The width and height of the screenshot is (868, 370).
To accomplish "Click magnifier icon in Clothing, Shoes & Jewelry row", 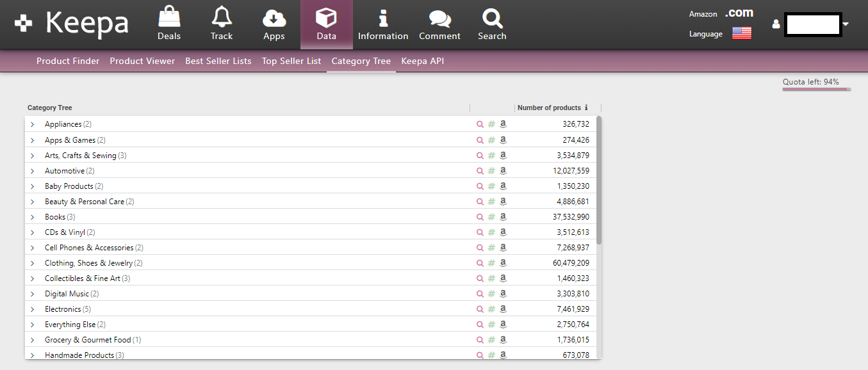I will [x=480, y=262].
